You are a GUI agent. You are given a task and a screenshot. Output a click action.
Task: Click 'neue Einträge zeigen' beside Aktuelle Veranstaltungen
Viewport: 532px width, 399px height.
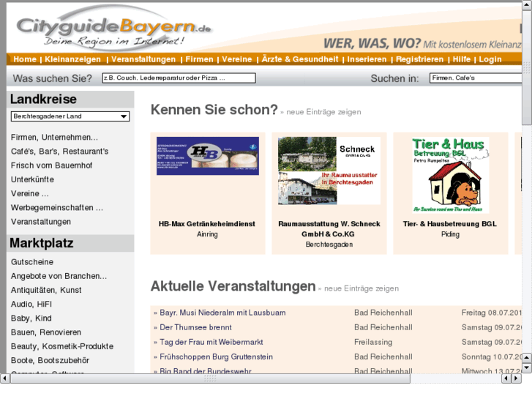click(361, 288)
